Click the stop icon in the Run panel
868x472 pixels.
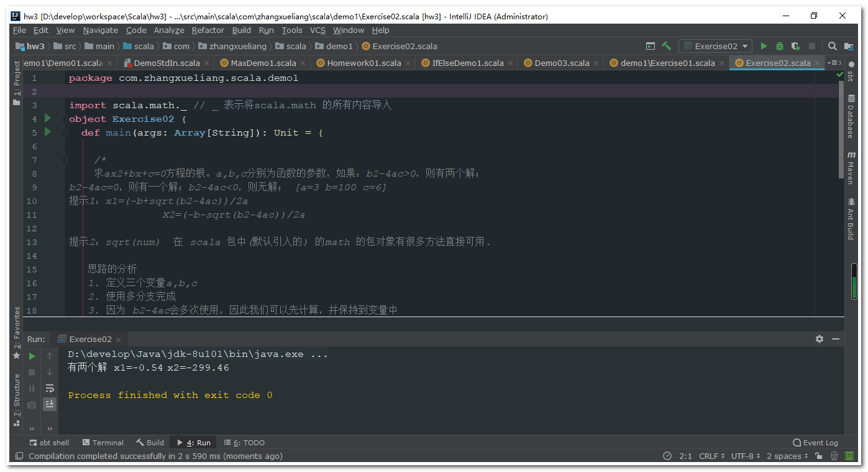[32, 373]
